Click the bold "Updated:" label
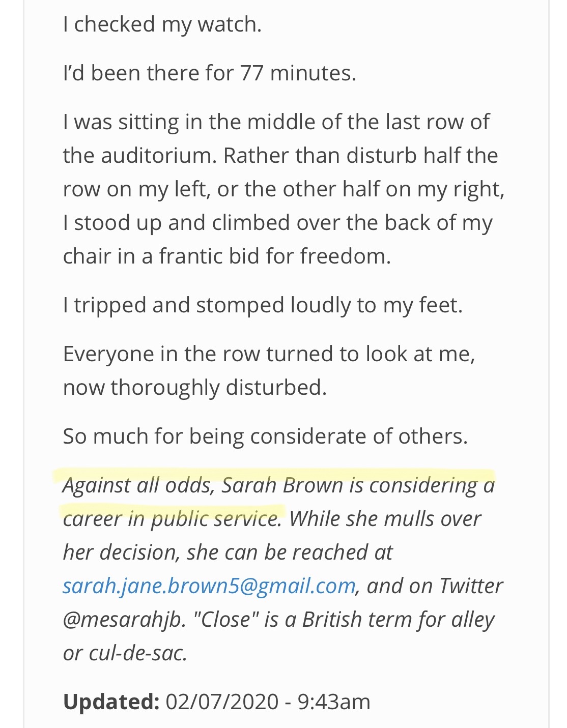 [111, 702]
